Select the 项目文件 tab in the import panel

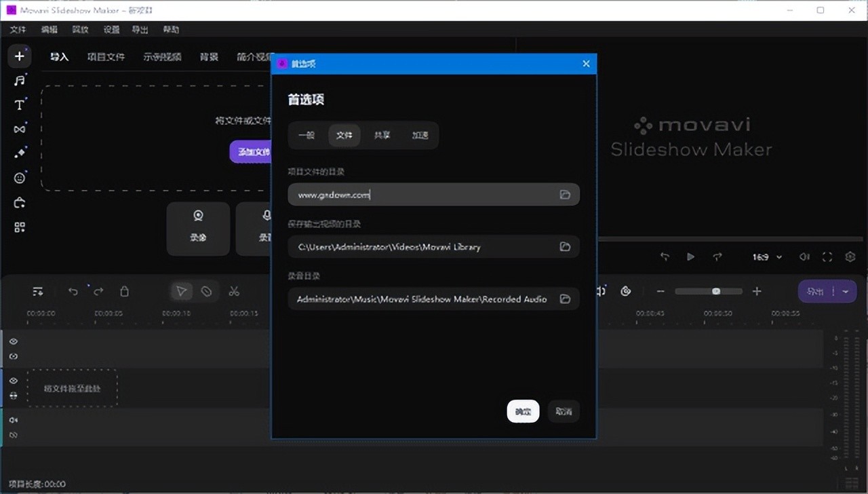(106, 57)
